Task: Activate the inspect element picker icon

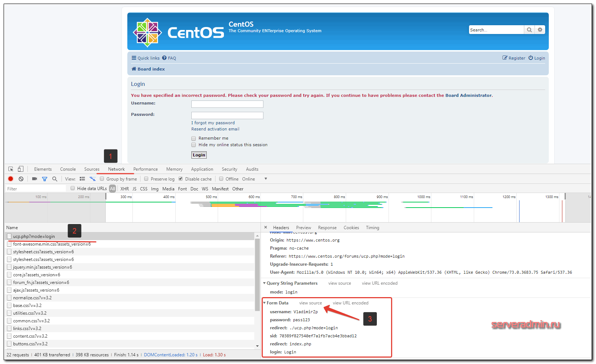Action: tap(11, 169)
